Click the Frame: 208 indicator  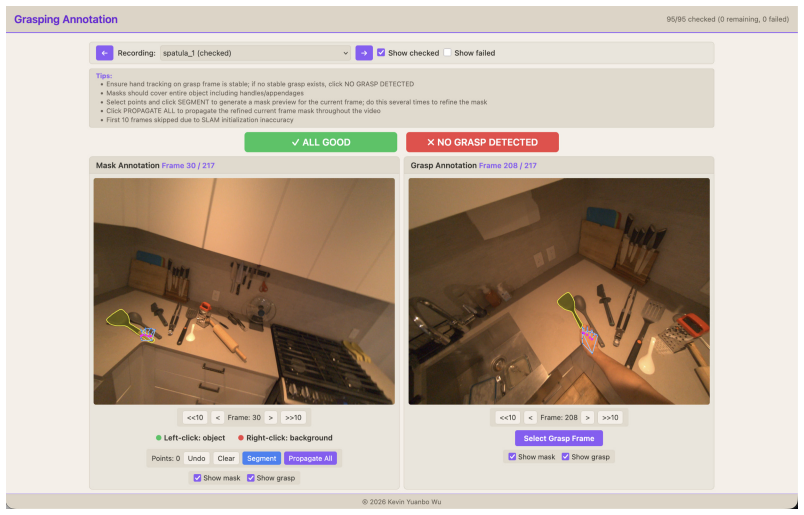[x=559, y=418]
